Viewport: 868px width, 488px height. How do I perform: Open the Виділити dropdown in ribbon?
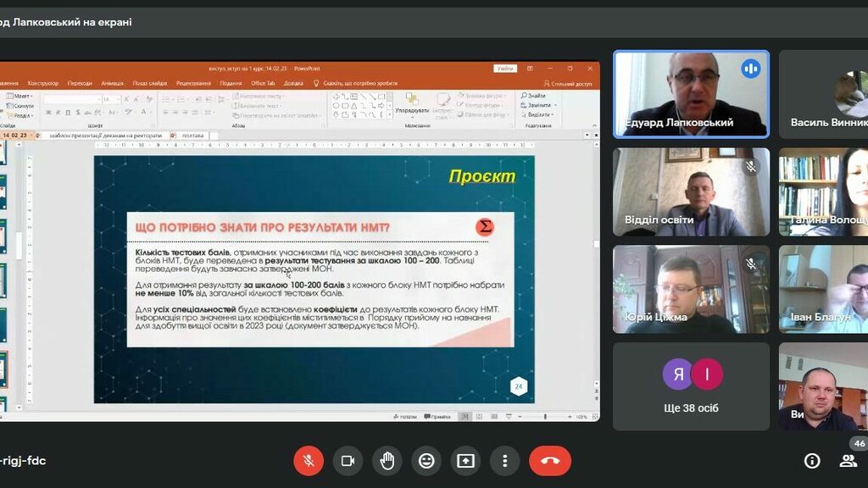[x=538, y=114]
